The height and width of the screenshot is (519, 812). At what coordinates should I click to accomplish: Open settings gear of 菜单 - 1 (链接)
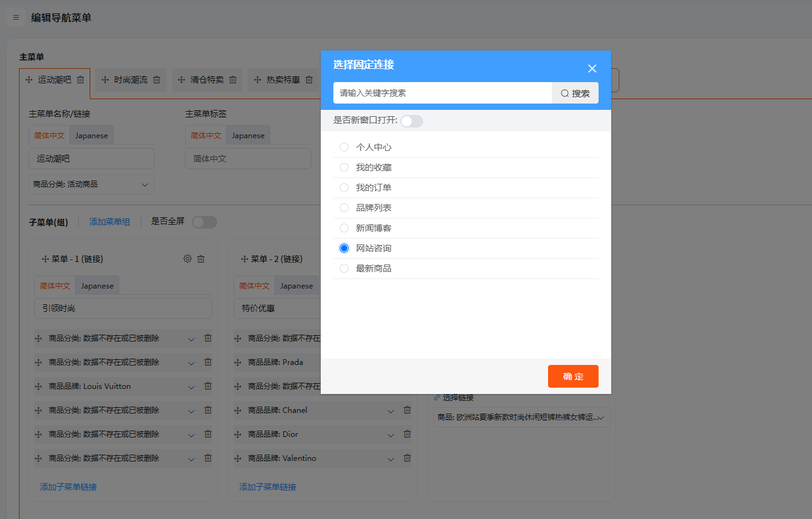[x=187, y=259]
